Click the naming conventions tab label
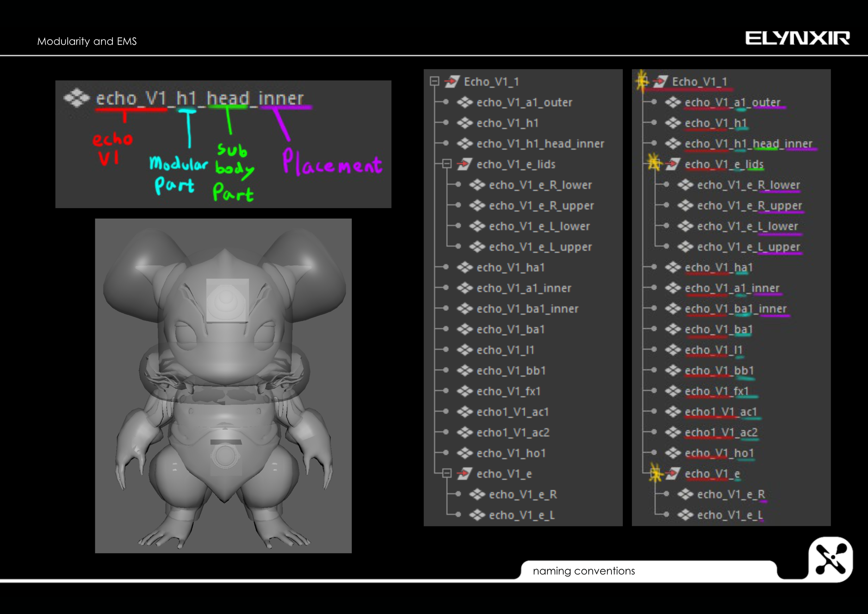Viewport: 868px width, 614px height. pyautogui.click(x=583, y=571)
